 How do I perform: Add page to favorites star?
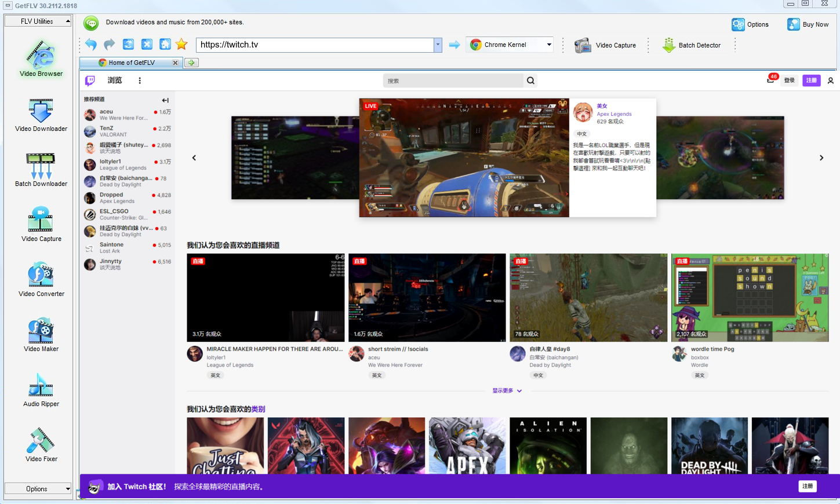tap(181, 45)
